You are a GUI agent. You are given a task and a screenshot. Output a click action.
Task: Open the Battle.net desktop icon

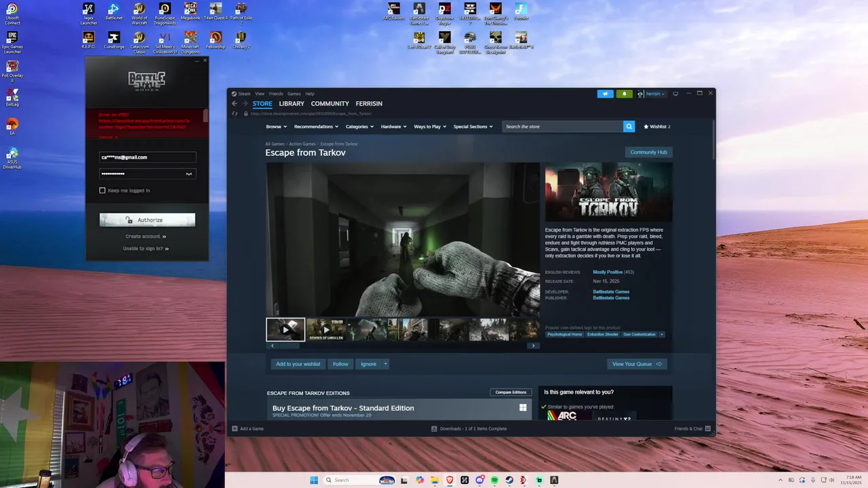click(x=114, y=12)
